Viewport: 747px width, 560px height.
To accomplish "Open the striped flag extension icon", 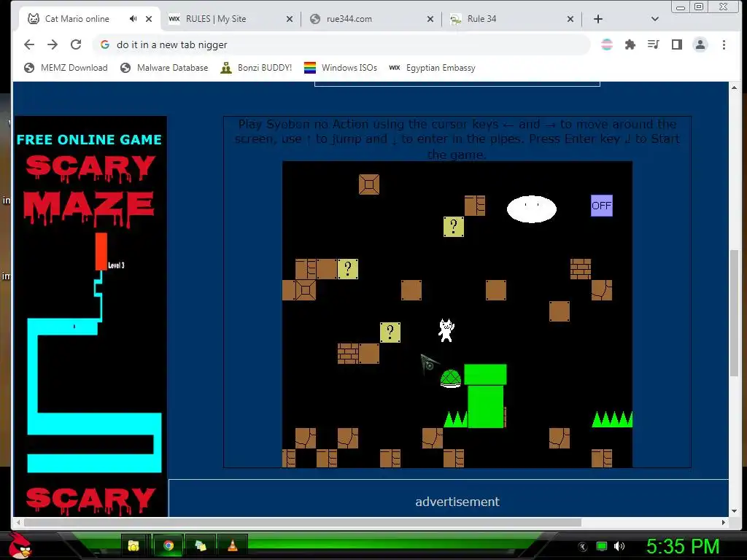I will tap(607, 44).
